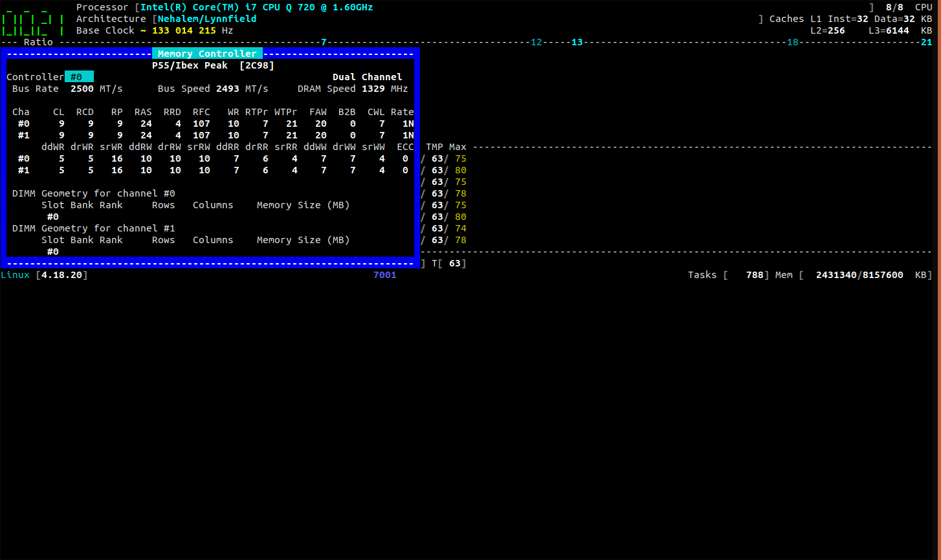
Task: Select the Dual Channel indicator
Action: 367,76
